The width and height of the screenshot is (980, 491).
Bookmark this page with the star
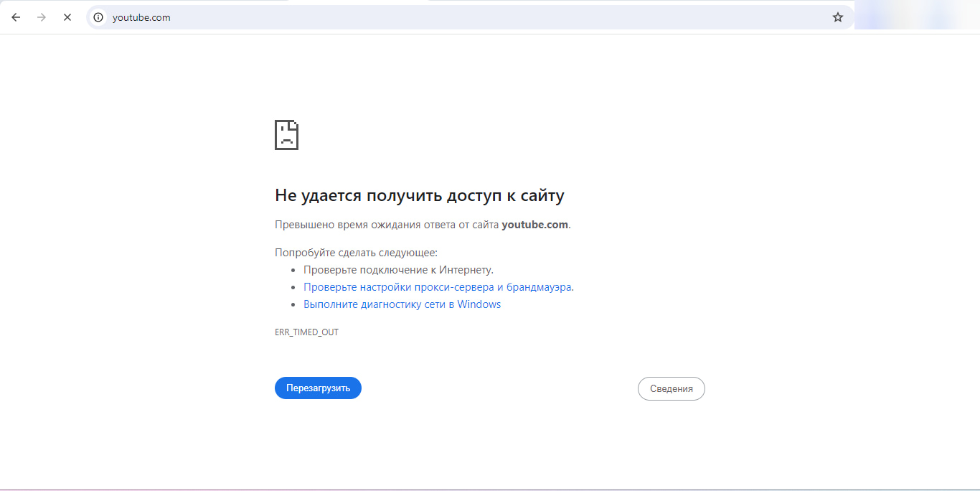(x=838, y=17)
